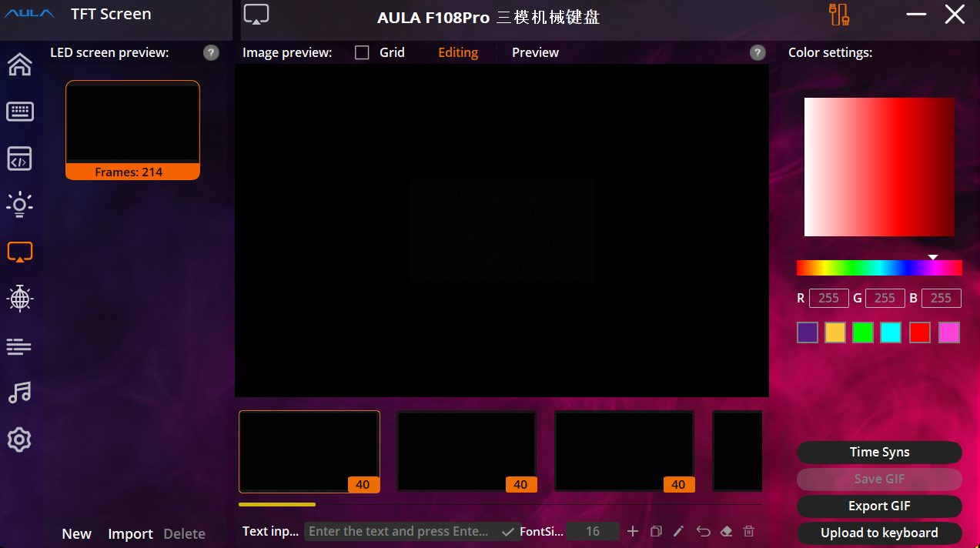
Task: Click the 40 delay badge on third frame
Action: coord(678,484)
